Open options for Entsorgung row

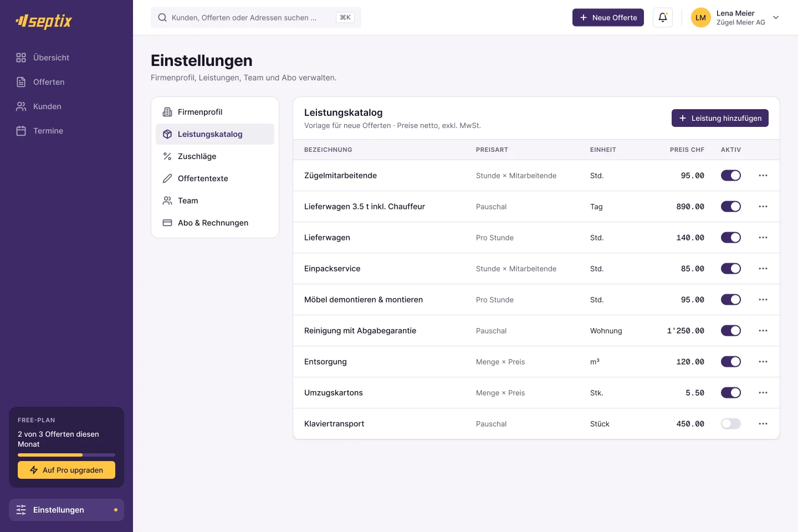[763, 362]
